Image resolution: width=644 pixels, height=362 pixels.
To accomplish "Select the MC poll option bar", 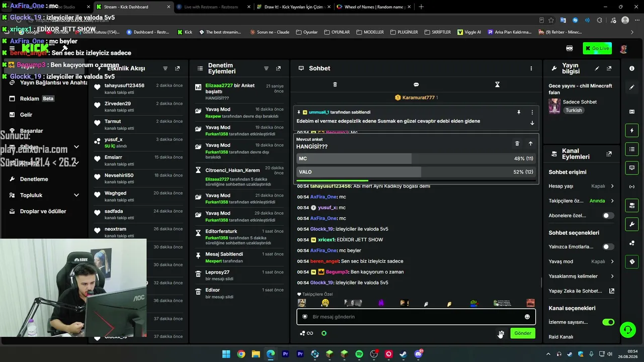I will pos(416,158).
